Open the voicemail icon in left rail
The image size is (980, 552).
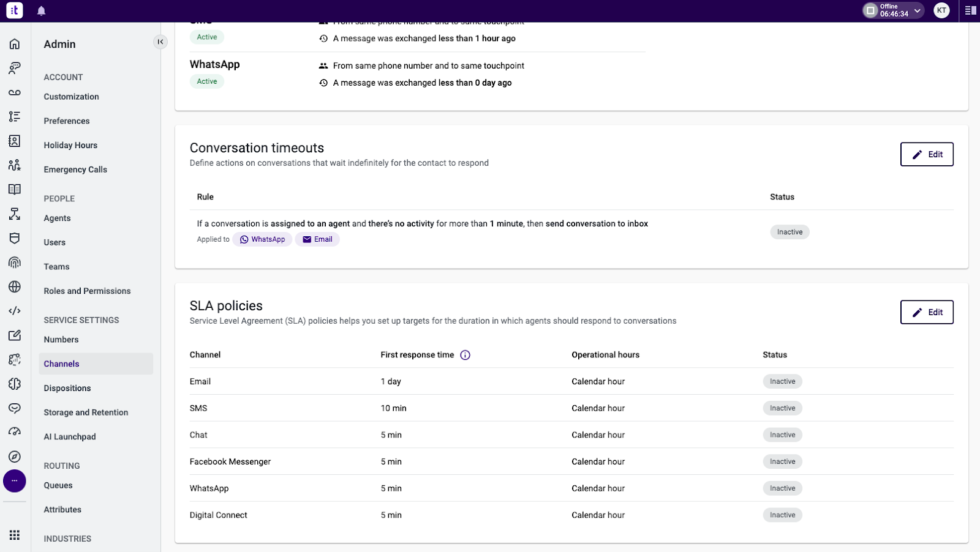pyautogui.click(x=15, y=92)
